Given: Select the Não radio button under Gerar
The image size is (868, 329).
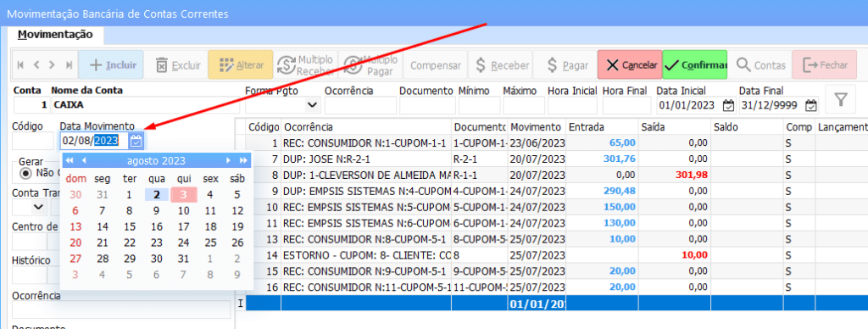Looking at the screenshot, I should 25,173.
